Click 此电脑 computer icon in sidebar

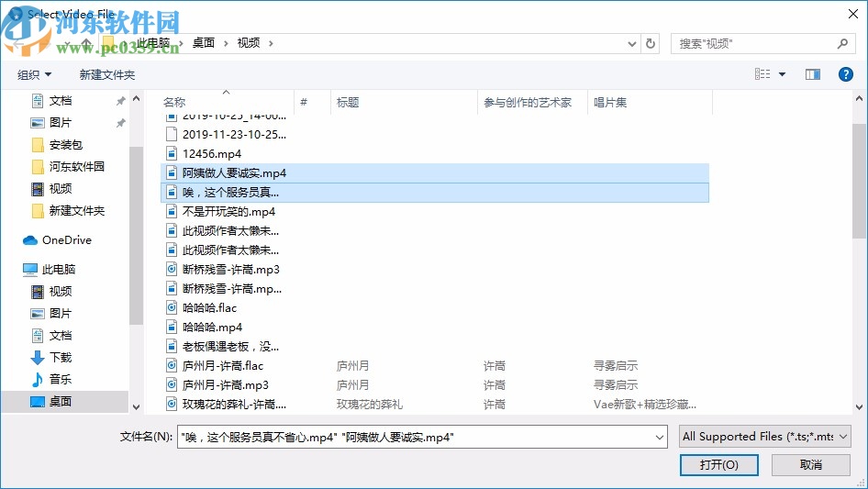[x=30, y=270]
